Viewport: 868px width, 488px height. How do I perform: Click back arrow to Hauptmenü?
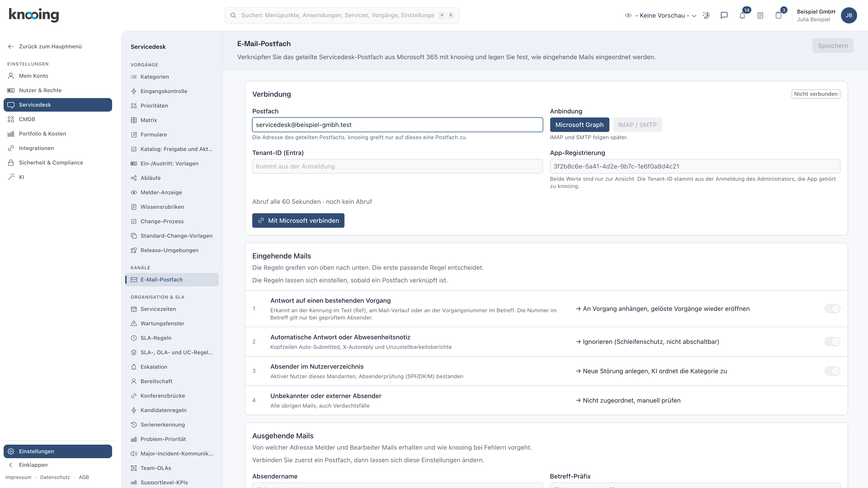coord(11,47)
